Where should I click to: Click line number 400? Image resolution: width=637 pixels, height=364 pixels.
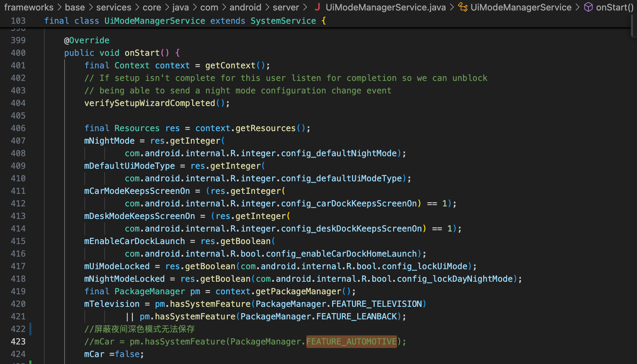point(18,53)
